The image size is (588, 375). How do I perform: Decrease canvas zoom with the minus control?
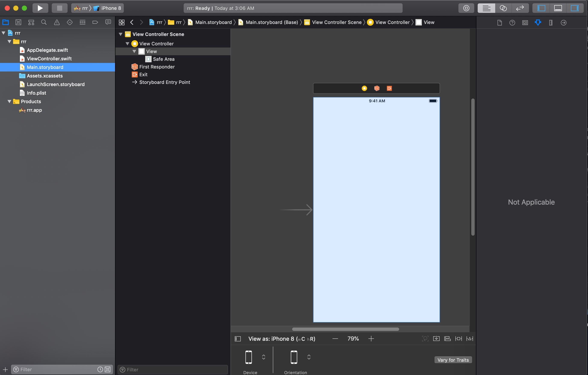pos(335,339)
